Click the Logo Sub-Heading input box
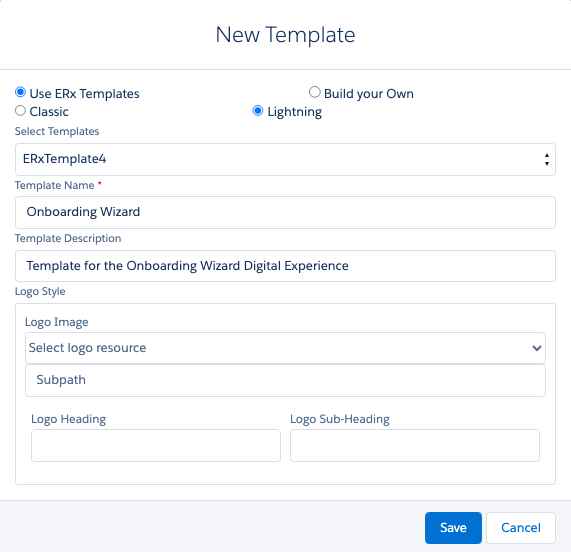The height and width of the screenshot is (552, 571). [x=415, y=445]
